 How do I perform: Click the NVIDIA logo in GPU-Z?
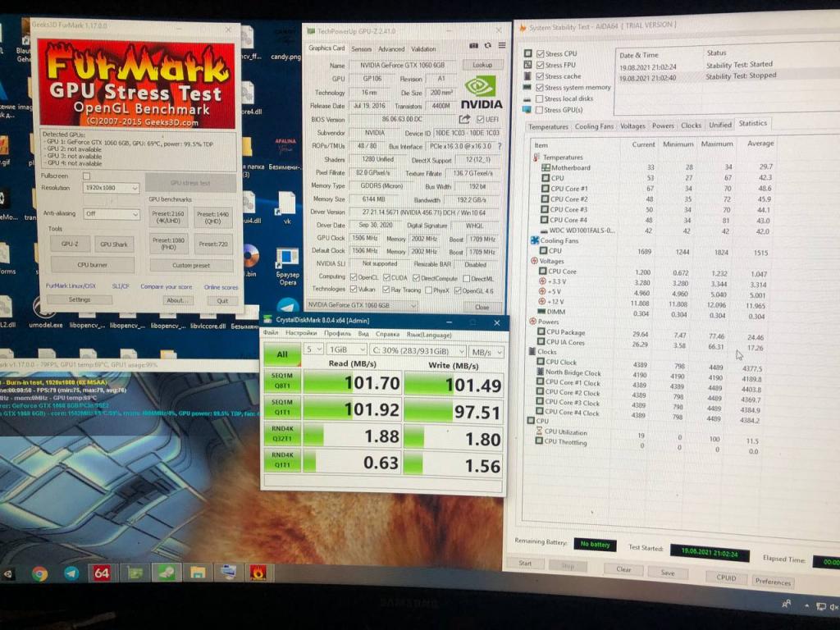tap(481, 92)
